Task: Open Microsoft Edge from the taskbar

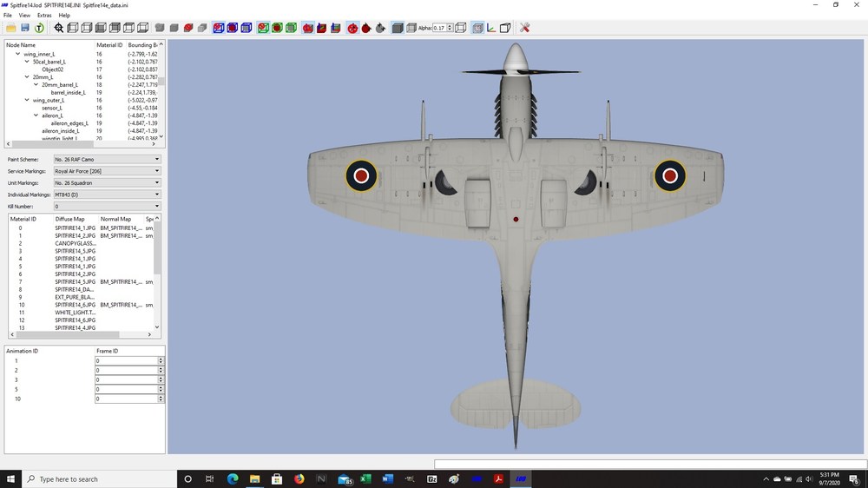Action: point(233,479)
